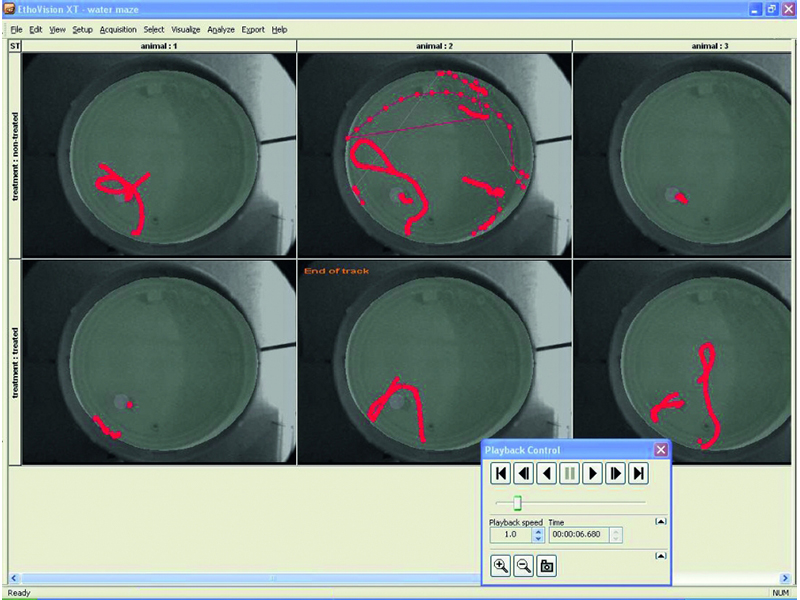
Task: Select the animal 2 non-treated video pane
Action: tap(434, 155)
